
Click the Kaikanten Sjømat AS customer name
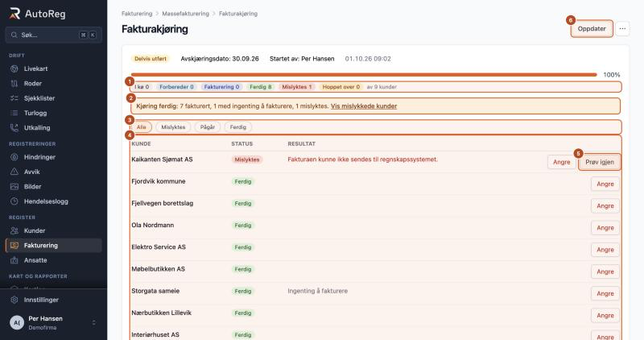[x=162, y=159]
